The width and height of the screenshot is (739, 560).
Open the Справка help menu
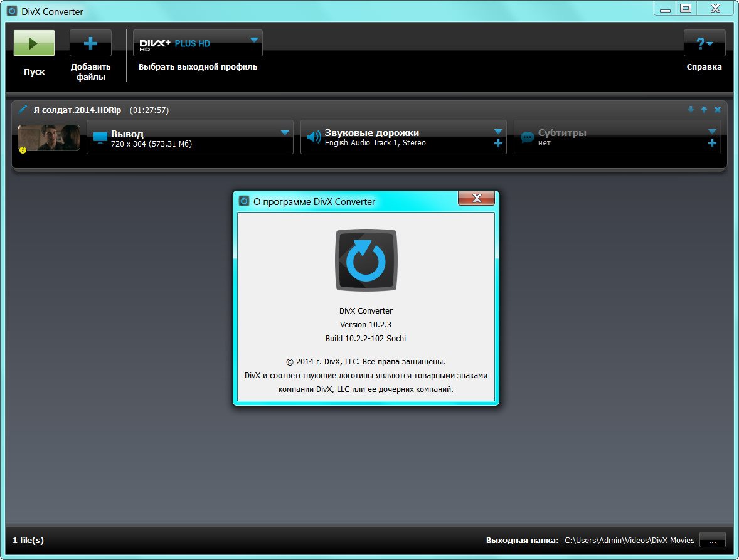[x=704, y=44]
